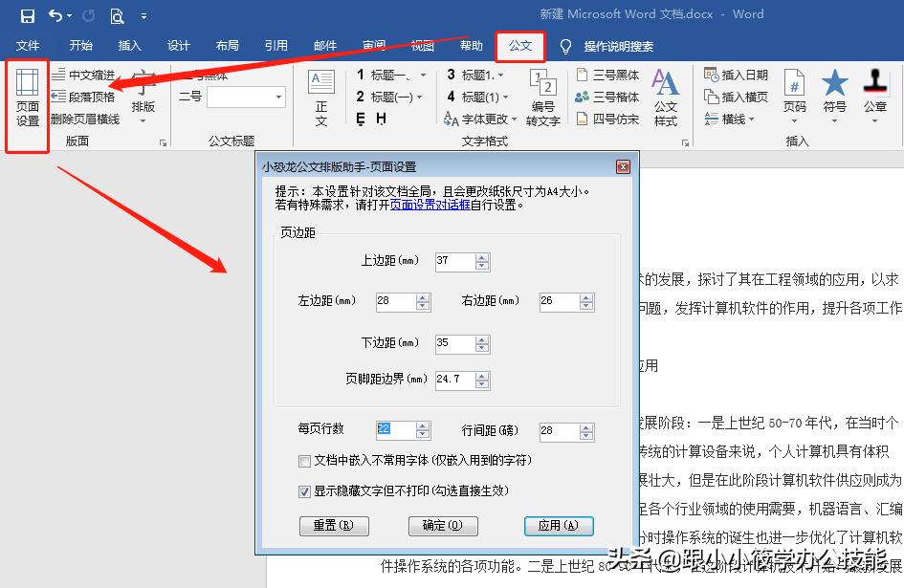This screenshot has height=588, width=904.
Task: Click the 确定 button in the dialog
Action: 443,525
